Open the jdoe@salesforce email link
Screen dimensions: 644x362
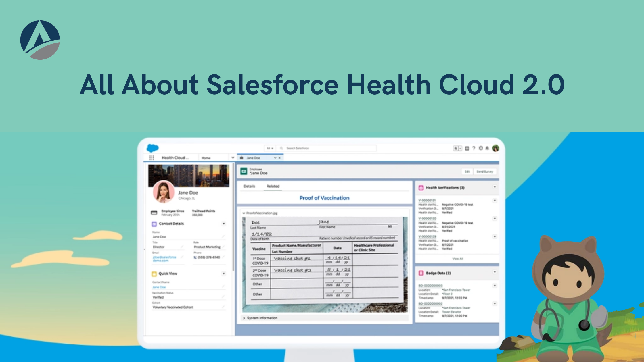164,259
